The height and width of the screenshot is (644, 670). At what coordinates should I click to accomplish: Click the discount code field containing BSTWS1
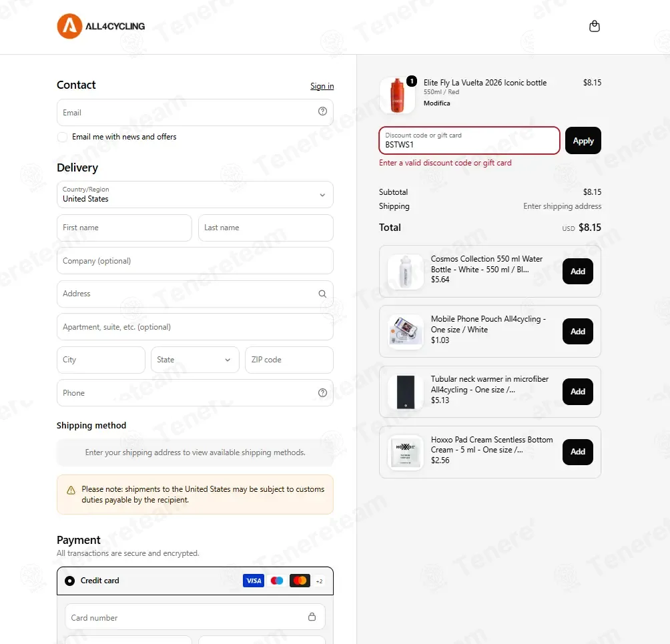pyautogui.click(x=469, y=141)
